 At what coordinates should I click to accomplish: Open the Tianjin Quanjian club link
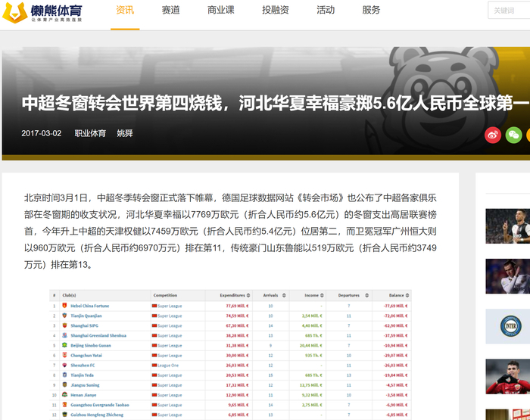(x=86, y=316)
